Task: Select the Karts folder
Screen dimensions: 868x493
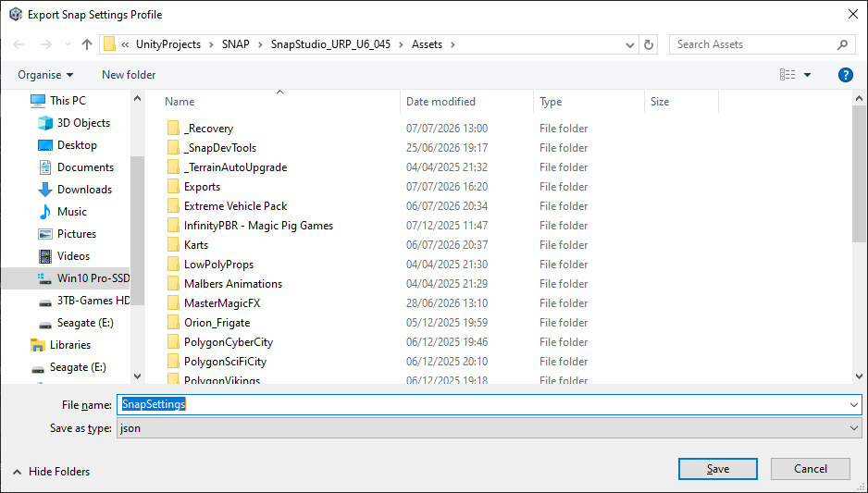Action: (196, 244)
